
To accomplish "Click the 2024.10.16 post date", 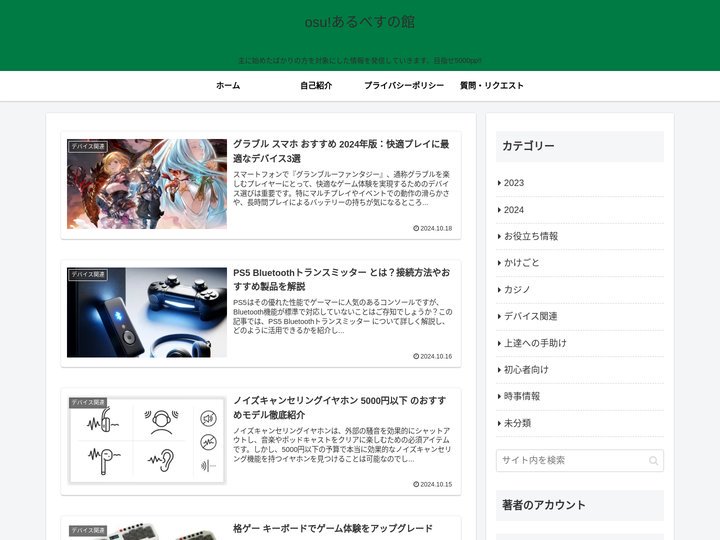I will tap(436, 356).
